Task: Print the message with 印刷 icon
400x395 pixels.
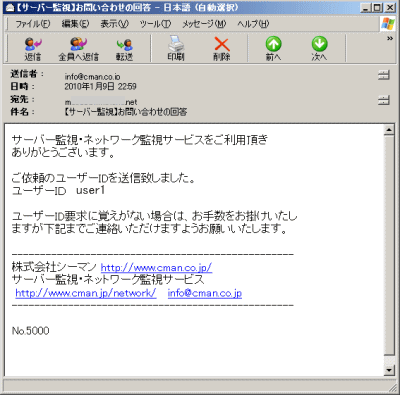Action: click(176, 49)
